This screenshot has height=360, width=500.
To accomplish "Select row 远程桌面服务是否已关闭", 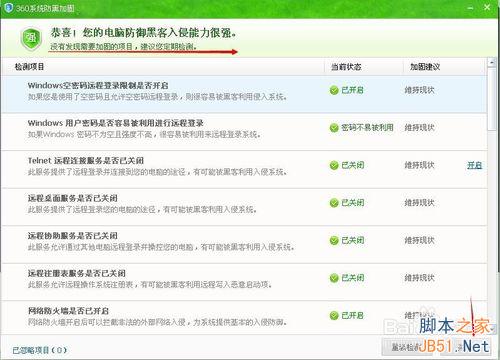I will (x=244, y=207).
